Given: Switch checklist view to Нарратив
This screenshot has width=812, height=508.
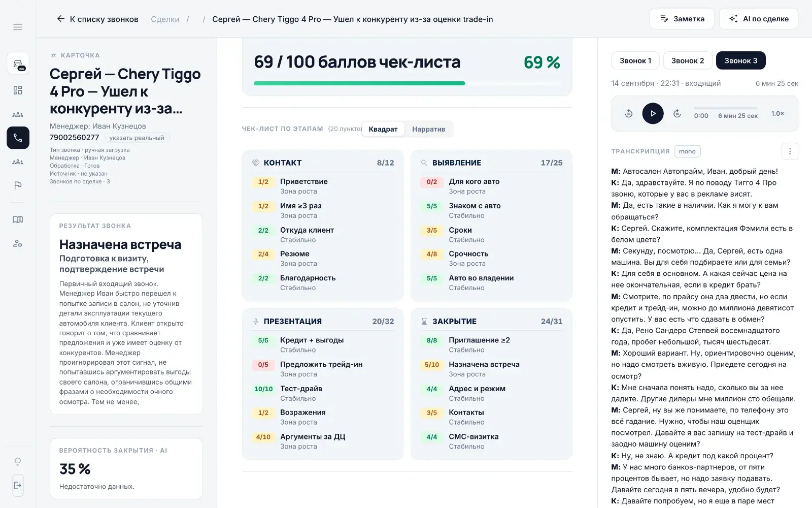Looking at the screenshot, I should tap(429, 129).
